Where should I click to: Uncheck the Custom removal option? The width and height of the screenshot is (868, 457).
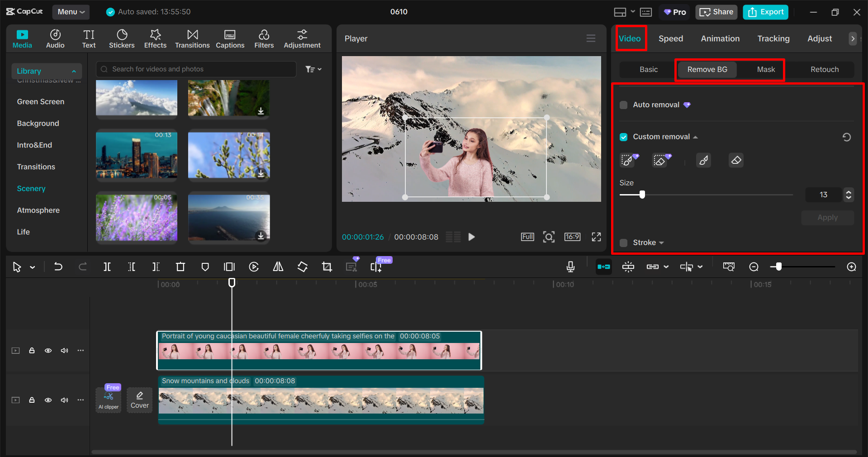(624, 137)
